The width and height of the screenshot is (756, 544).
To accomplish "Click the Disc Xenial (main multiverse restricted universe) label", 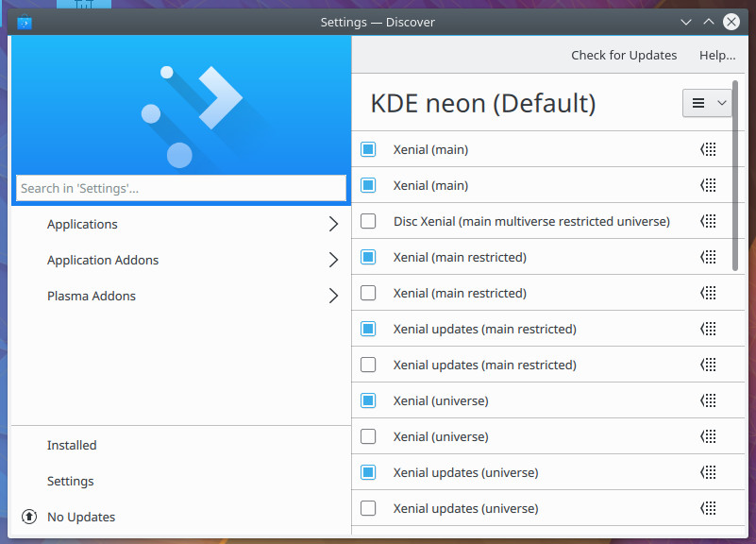I will point(531,221).
